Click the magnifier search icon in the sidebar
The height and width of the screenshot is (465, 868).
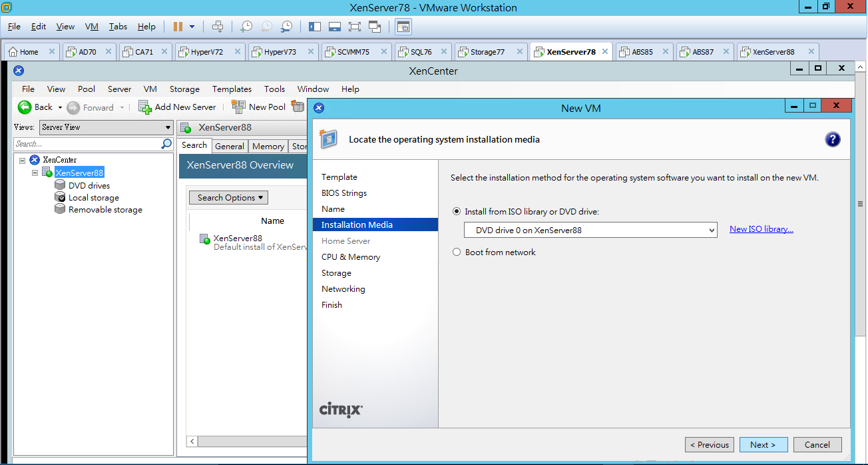(x=166, y=144)
